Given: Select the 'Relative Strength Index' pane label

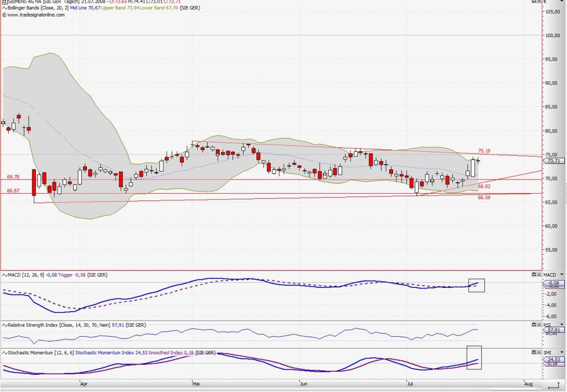Looking at the screenshot, I should click(x=33, y=325).
